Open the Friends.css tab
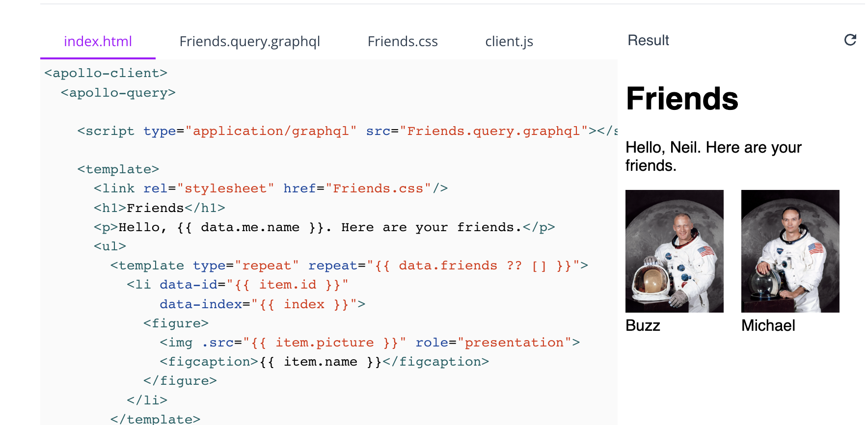The width and height of the screenshot is (868, 425). click(x=403, y=41)
